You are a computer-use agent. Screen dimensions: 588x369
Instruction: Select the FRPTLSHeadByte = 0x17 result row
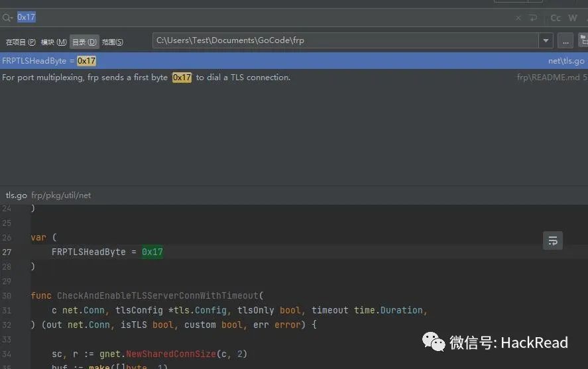click(x=294, y=61)
